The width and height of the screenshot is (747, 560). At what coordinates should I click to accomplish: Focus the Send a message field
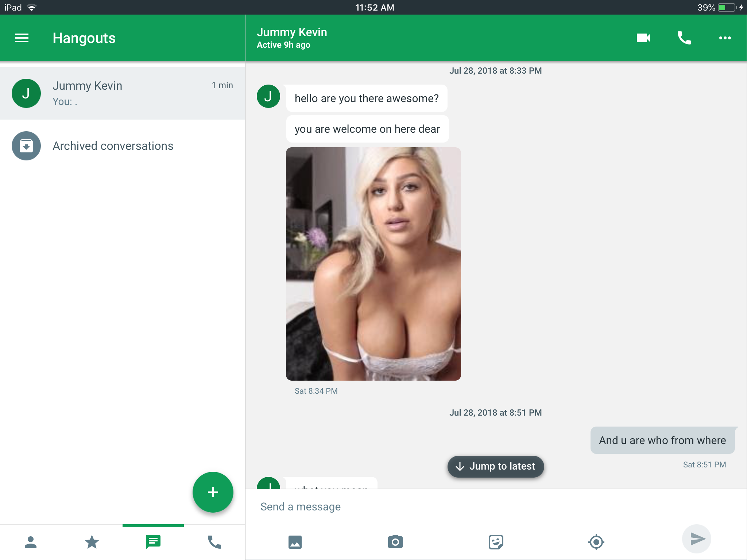pyautogui.click(x=496, y=507)
